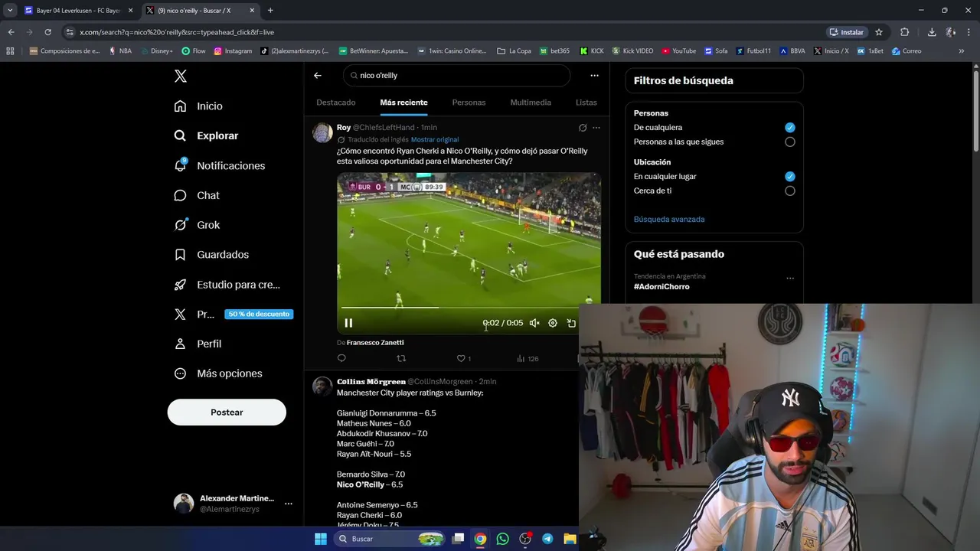Viewport: 980px width, 551px height.
Task: Open Collins Morgreen profile name
Action: pos(371,382)
